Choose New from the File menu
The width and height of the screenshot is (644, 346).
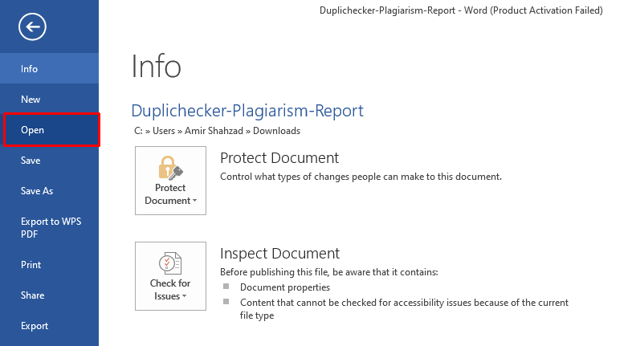click(49, 100)
